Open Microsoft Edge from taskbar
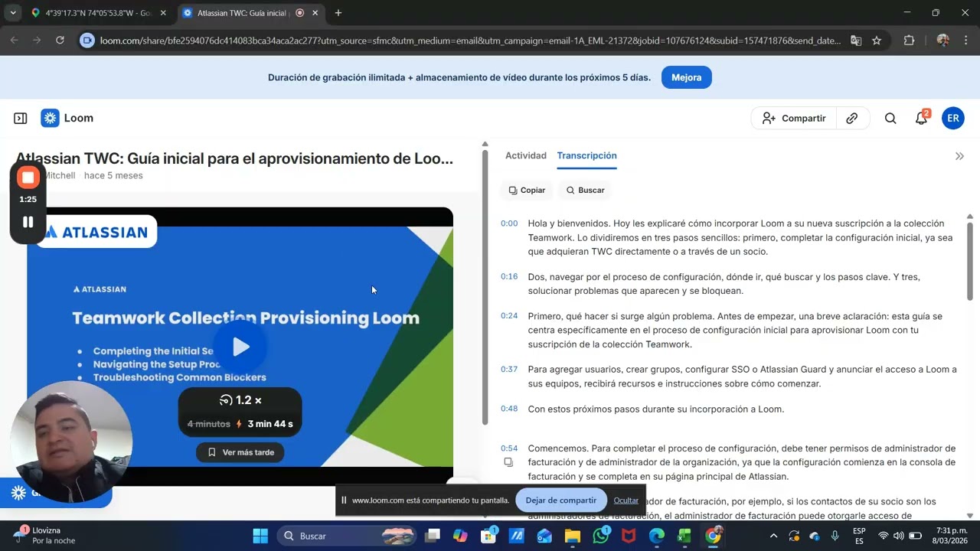980x551 pixels. pos(657,536)
